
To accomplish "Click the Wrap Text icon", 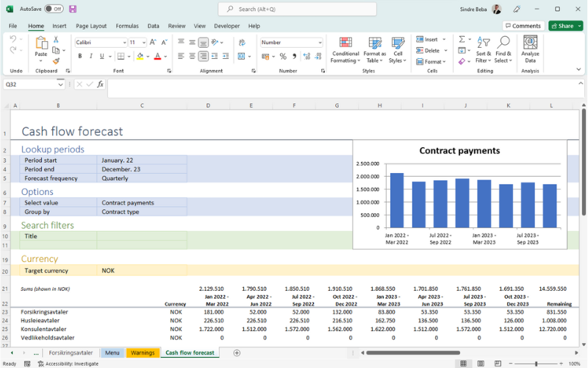I will coord(242,43).
